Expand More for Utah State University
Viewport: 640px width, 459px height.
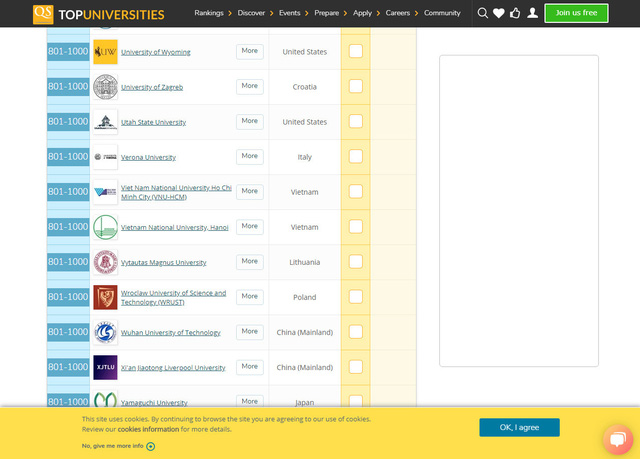[x=250, y=121]
